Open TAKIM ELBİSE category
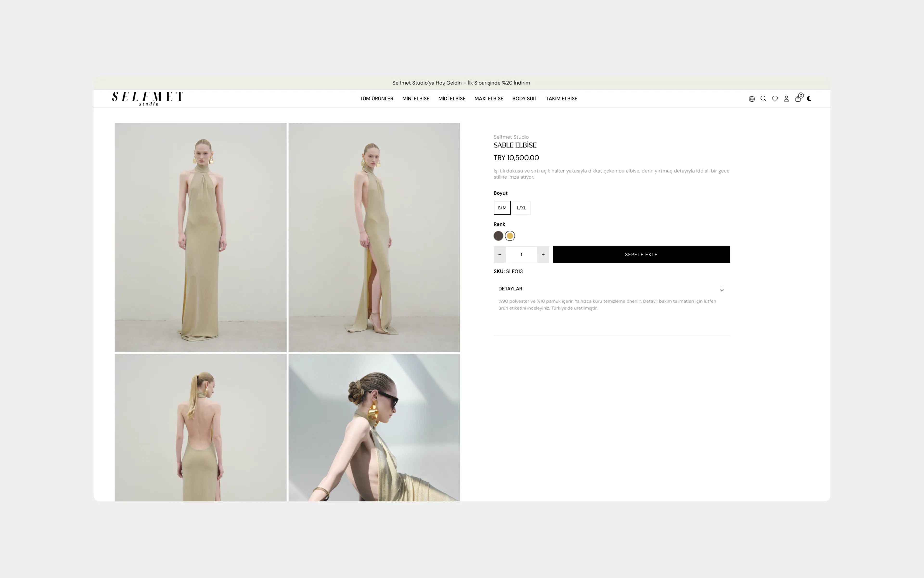This screenshot has width=924, height=578. 561,99
